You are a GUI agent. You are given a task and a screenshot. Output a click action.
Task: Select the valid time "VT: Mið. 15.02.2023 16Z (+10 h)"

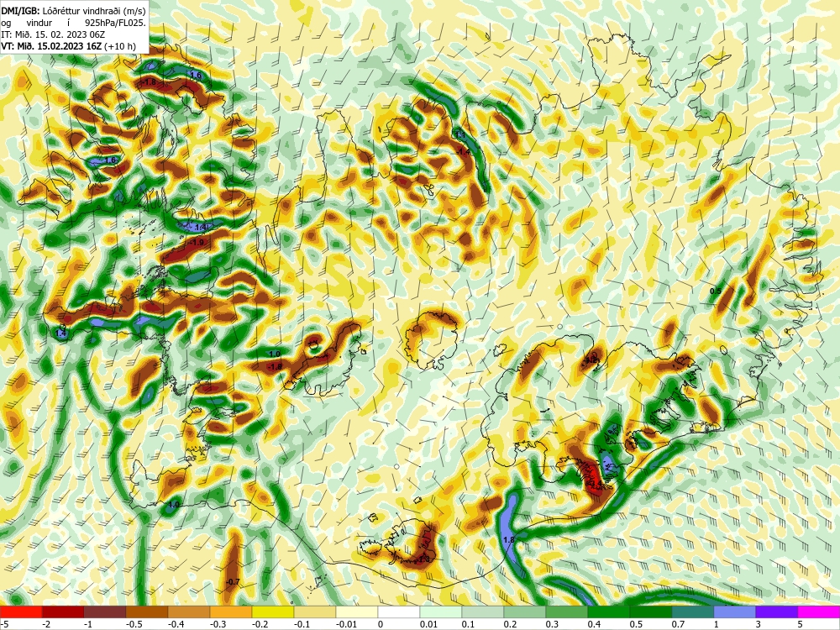pos(68,46)
